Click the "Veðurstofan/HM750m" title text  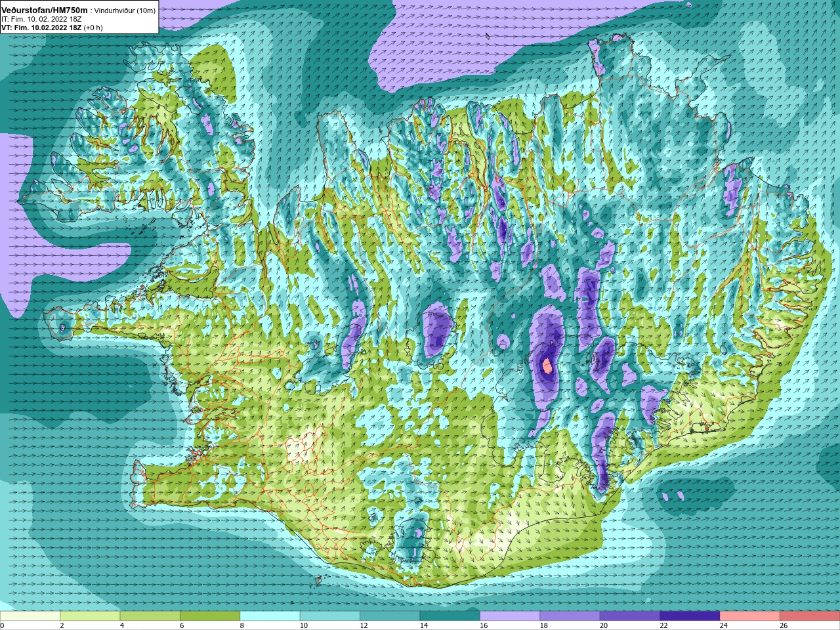(45, 10)
